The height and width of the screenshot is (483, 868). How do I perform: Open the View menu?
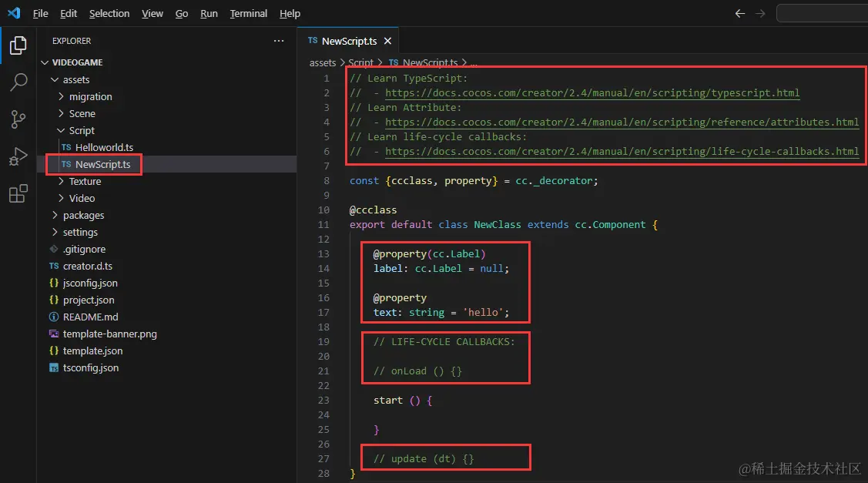coord(152,13)
